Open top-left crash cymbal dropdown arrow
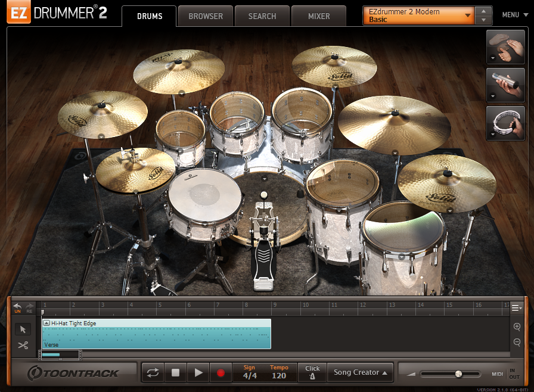Screen dimensions: 534x392 (182, 92)
